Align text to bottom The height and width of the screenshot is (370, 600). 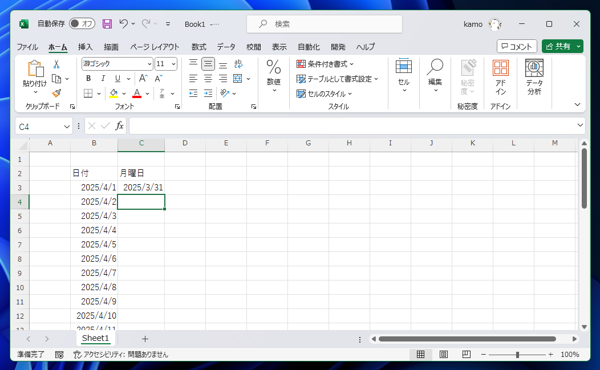[223, 64]
